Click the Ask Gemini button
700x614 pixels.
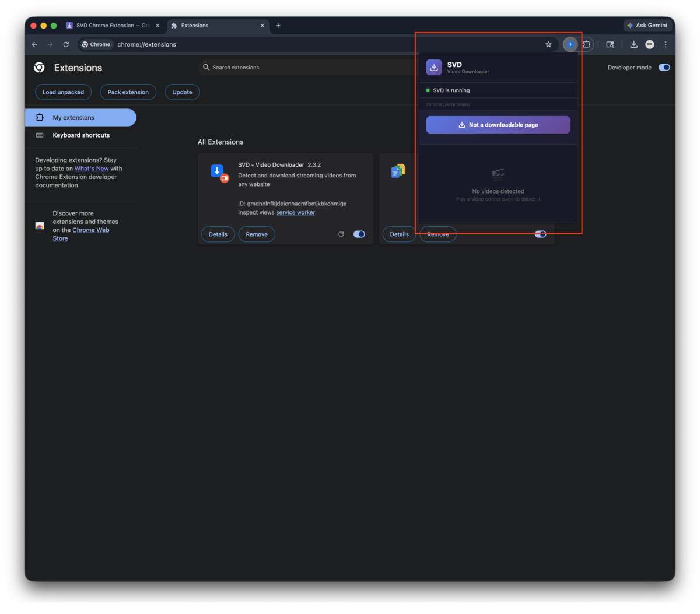[x=648, y=25]
